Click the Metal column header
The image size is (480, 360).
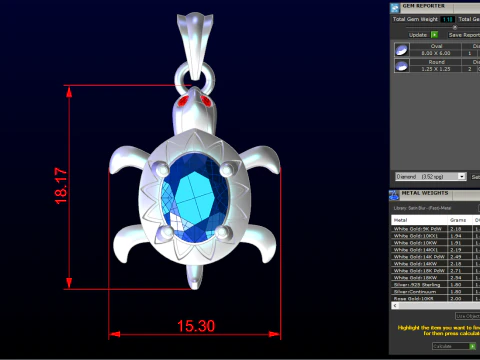pos(419,220)
